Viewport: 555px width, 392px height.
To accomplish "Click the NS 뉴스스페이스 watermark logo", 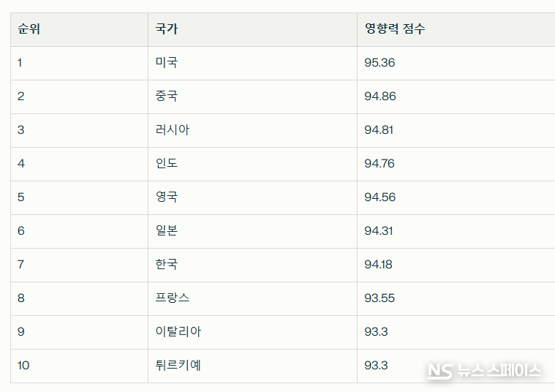I will pos(484,370).
